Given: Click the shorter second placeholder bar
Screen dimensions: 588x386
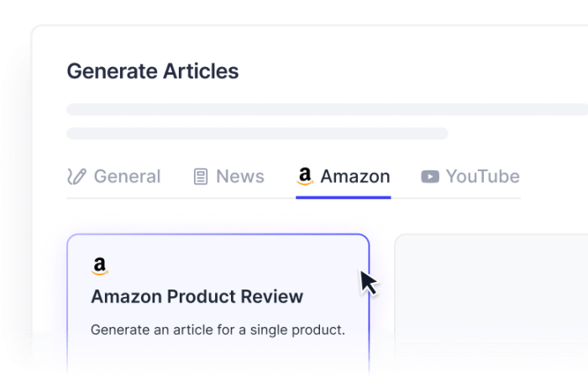Looking at the screenshot, I should coord(257,133).
